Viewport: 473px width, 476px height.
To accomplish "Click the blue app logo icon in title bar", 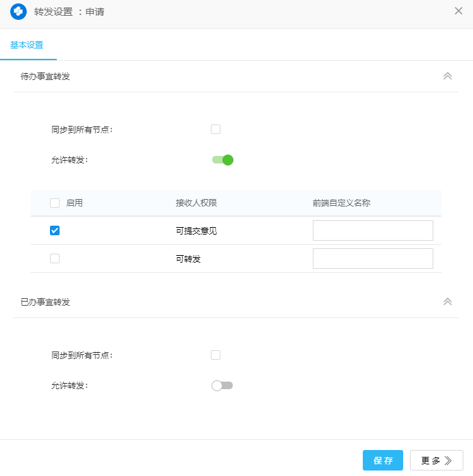I will [x=19, y=12].
